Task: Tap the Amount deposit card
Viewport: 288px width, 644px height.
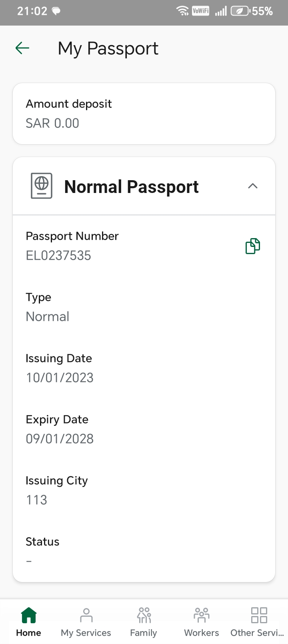Action: (144, 113)
